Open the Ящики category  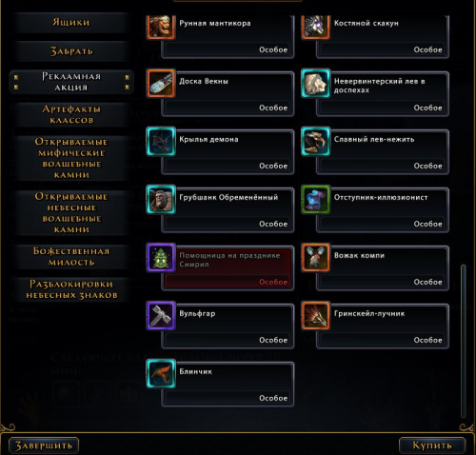(71, 23)
